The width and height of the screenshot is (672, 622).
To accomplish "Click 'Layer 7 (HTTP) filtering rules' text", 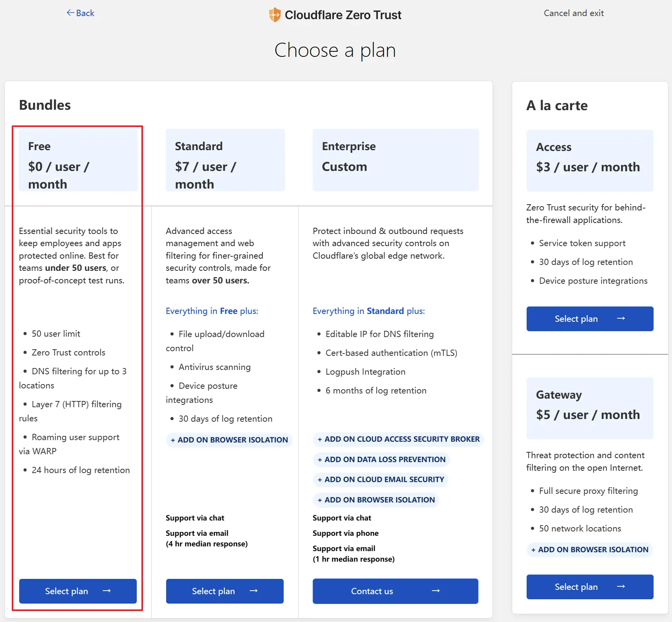I will pos(71,411).
